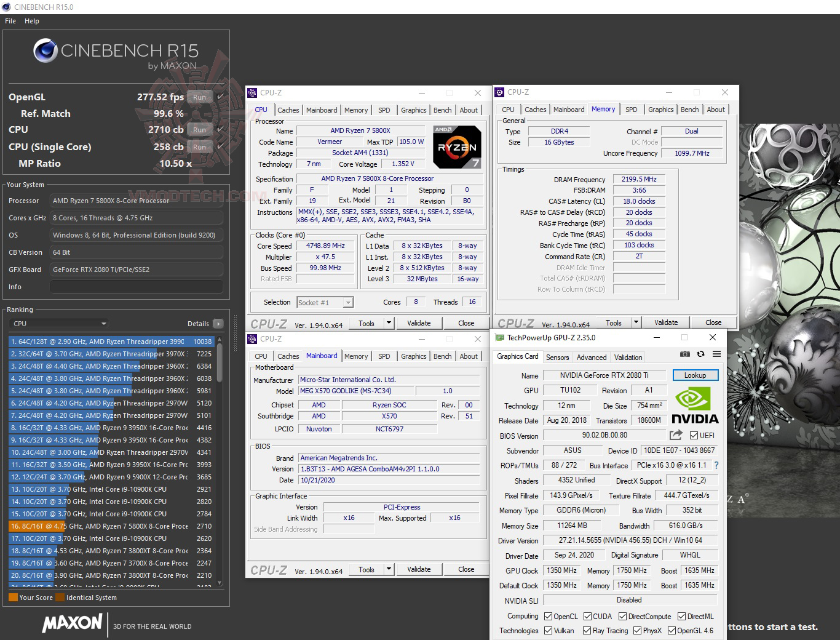840x640 pixels.
Task: Expand the Tools dropdown arrow in CPU-Z Memory window
Action: click(x=636, y=322)
